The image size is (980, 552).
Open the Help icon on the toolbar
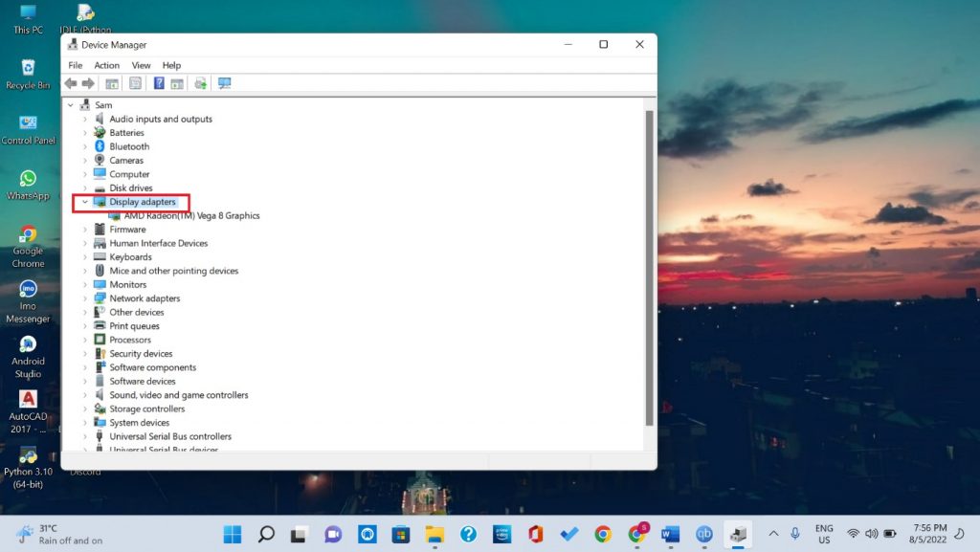pos(158,83)
